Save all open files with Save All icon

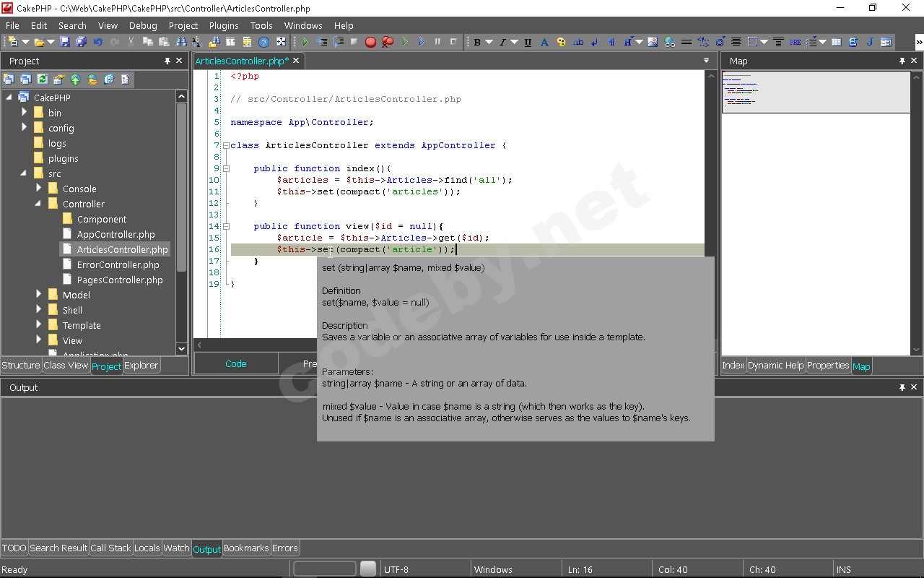(x=81, y=42)
